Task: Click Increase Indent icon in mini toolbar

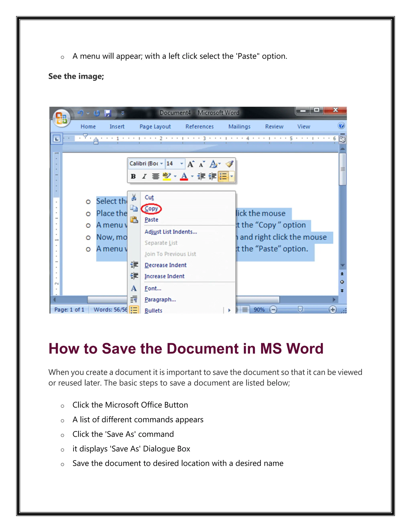Action: [x=212, y=176]
